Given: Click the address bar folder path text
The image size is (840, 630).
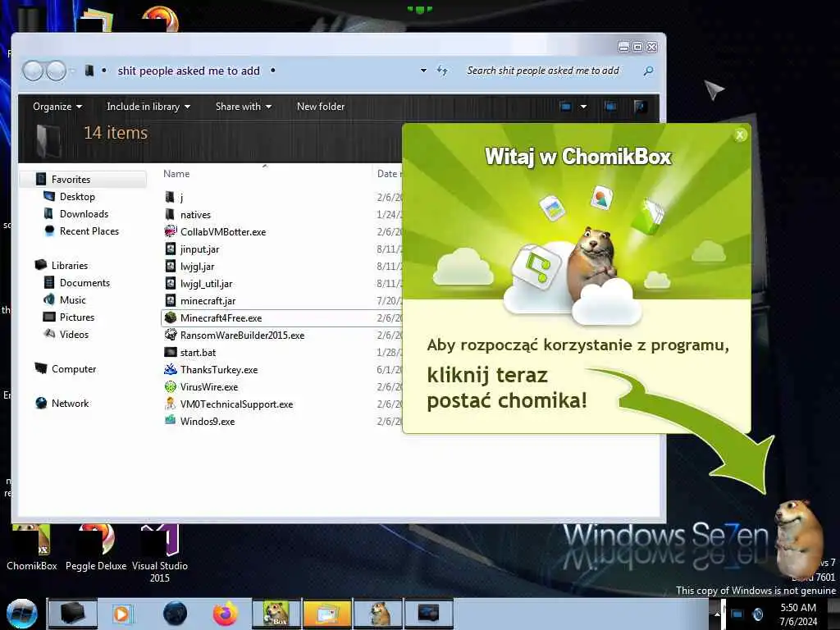Looking at the screenshot, I should 189,71.
